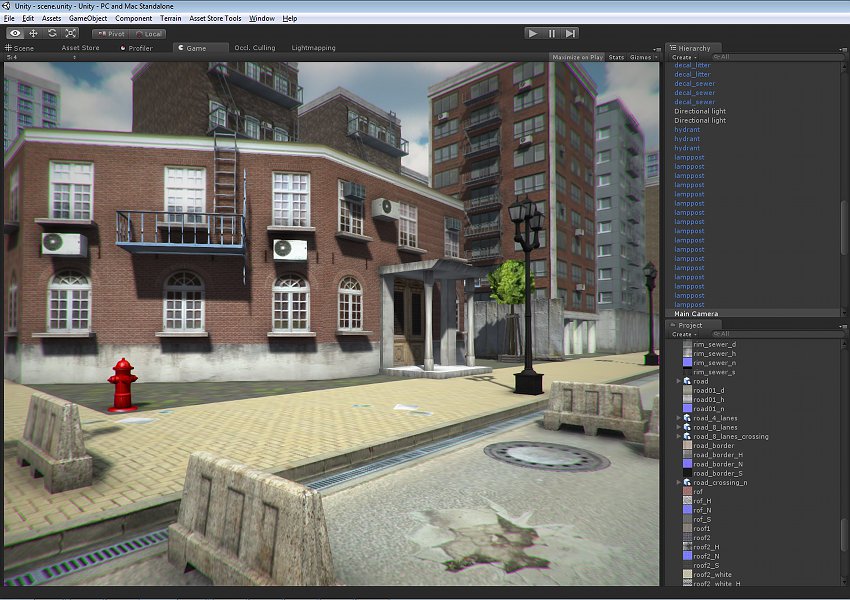
Task: Click the Play button
Action: tap(533, 34)
